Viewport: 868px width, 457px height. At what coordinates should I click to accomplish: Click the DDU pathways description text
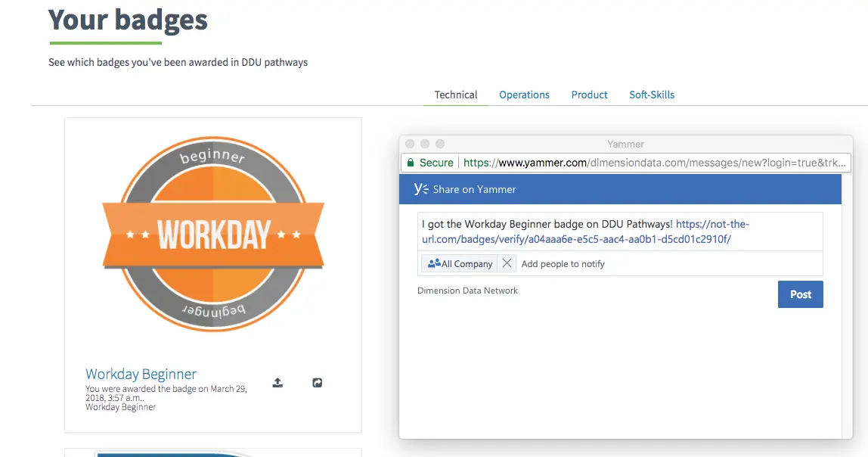(178, 63)
